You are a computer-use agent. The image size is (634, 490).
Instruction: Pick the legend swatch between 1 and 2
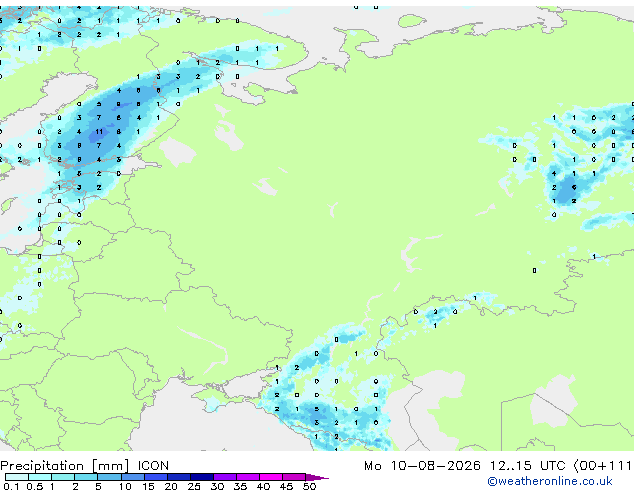[63, 477]
